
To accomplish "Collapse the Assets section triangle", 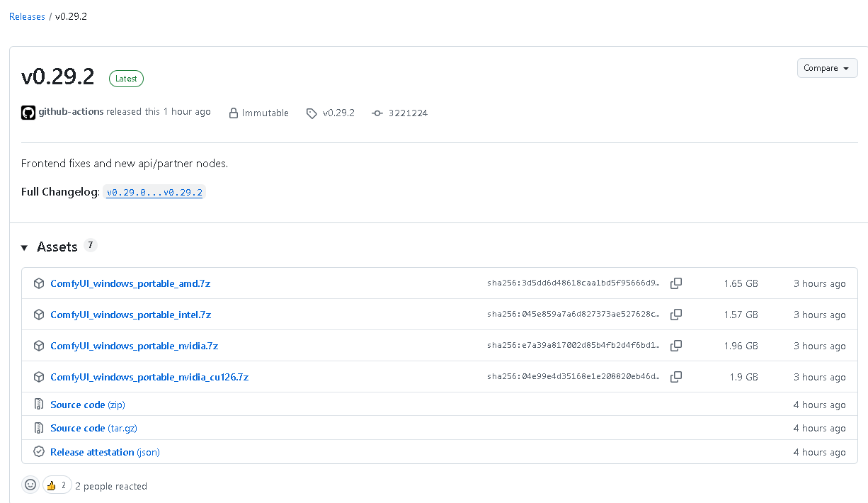I will click(x=24, y=248).
